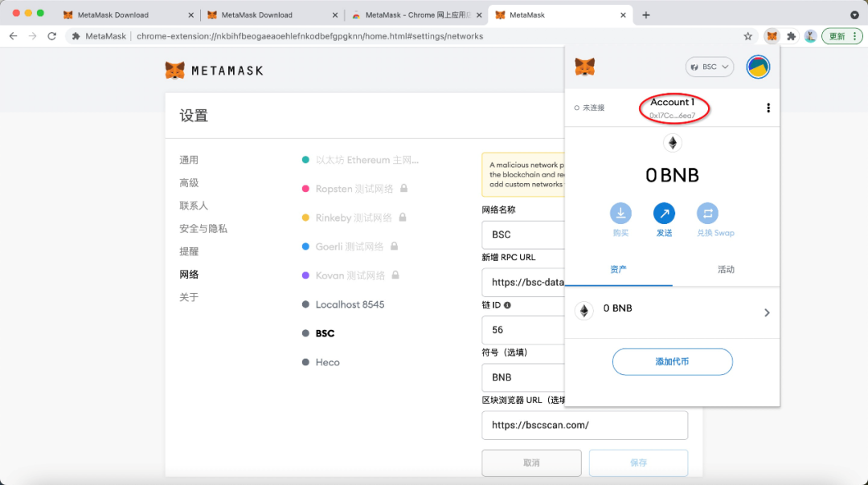The width and height of the screenshot is (868, 485).
Task: Click the 更新 update button
Action: tap(841, 36)
